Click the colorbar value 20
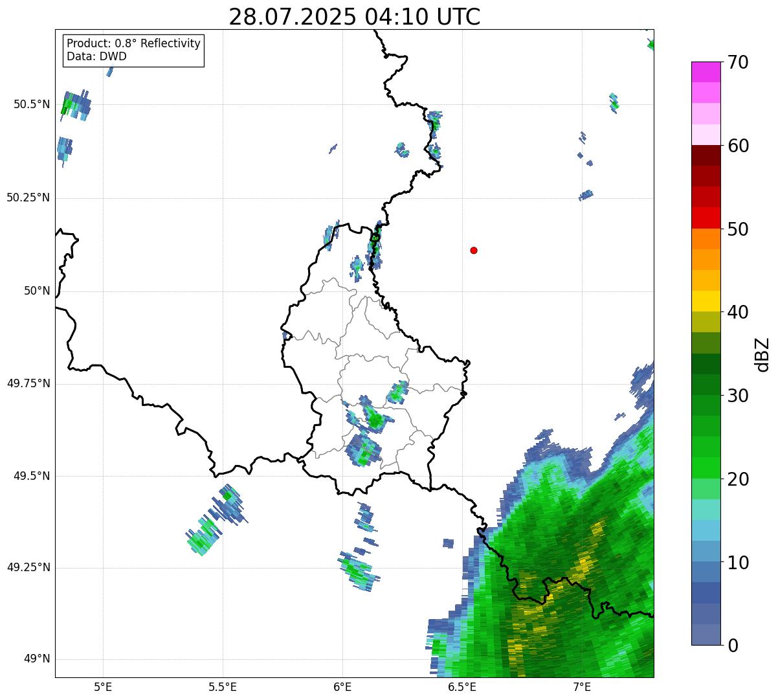Screen dimensions: 778x700 click(738, 479)
